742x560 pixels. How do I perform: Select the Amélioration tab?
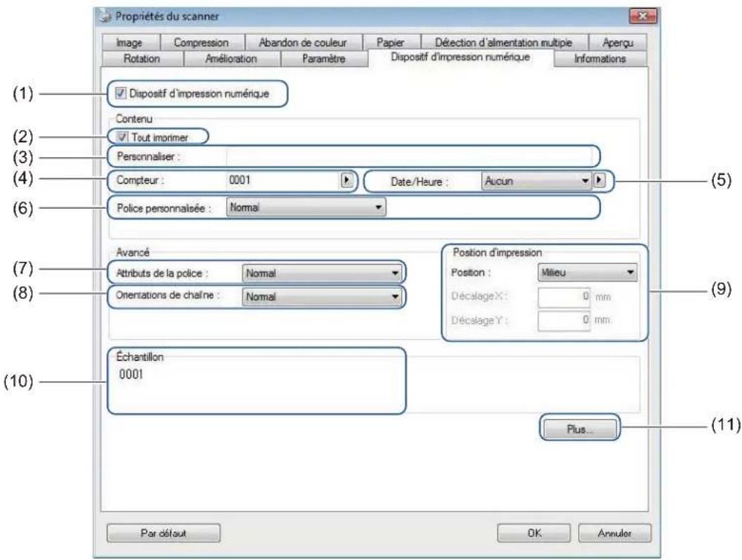[x=231, y=59]
